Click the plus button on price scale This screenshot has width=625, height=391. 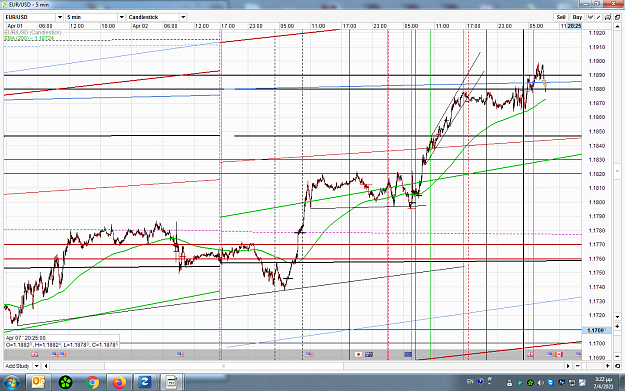pos(617,326)
